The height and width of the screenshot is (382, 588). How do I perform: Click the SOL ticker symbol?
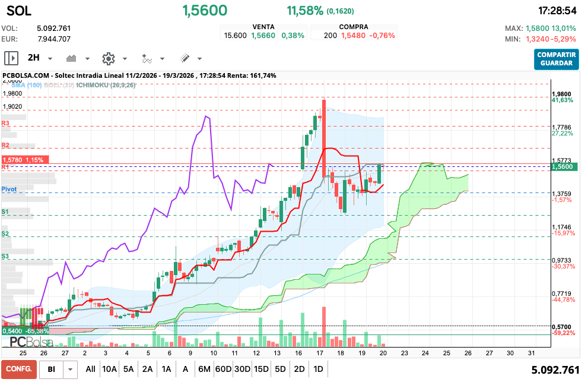tap(19, 11)
